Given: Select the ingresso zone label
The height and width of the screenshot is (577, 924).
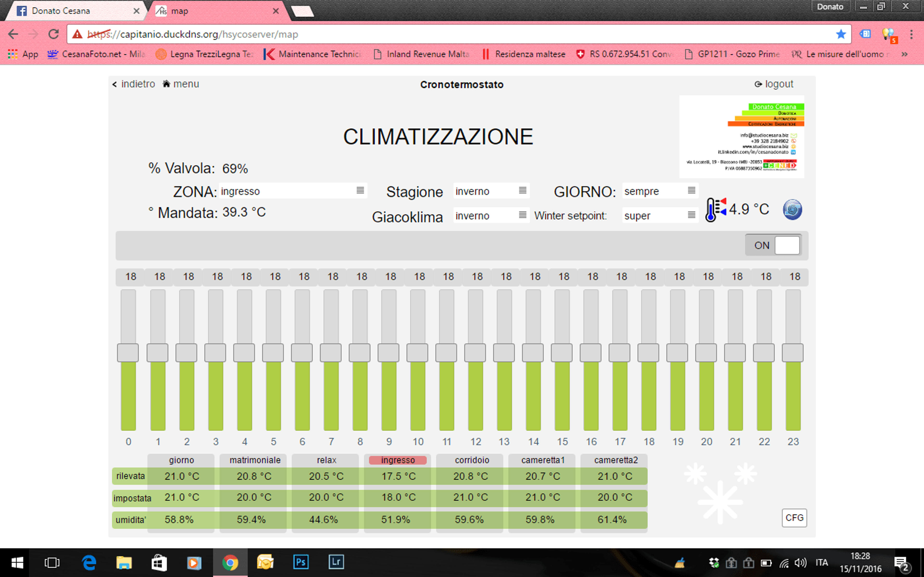Looking at the screenshot, I should click(x=398, y=460).
